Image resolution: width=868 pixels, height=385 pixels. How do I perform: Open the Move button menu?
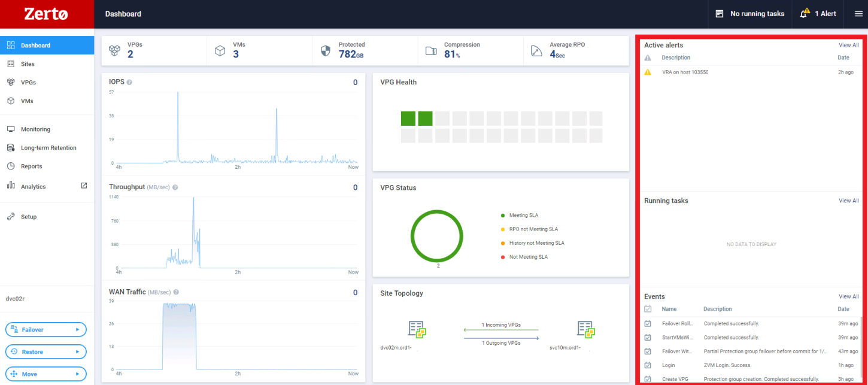pos(46,374)
